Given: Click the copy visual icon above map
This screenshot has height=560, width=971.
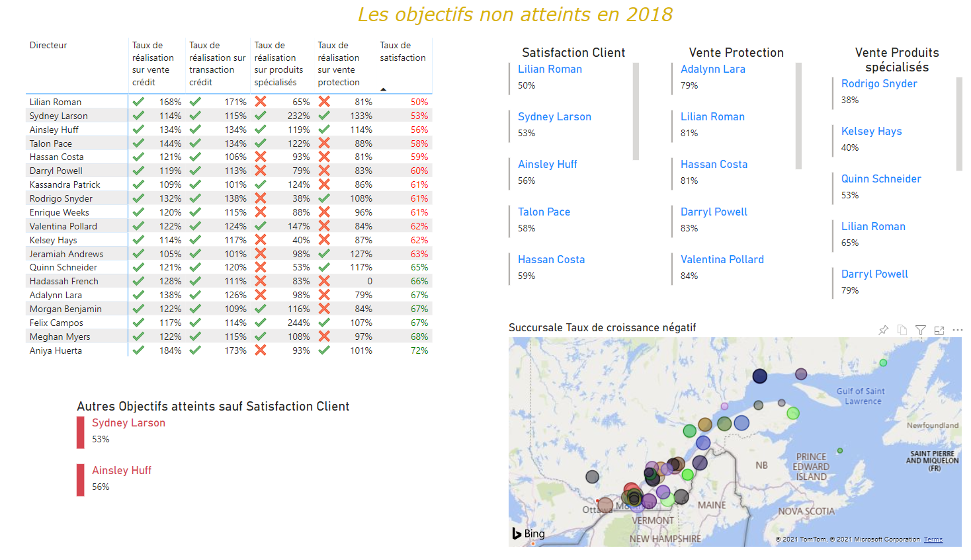Looking at the screenshot, I should click(902, 330).
